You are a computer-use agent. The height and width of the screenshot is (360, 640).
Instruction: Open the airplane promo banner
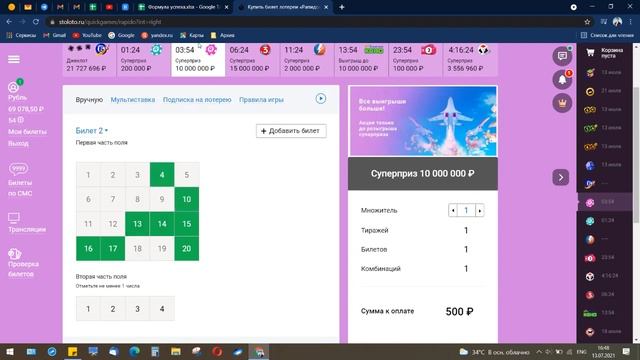(423, 121)
